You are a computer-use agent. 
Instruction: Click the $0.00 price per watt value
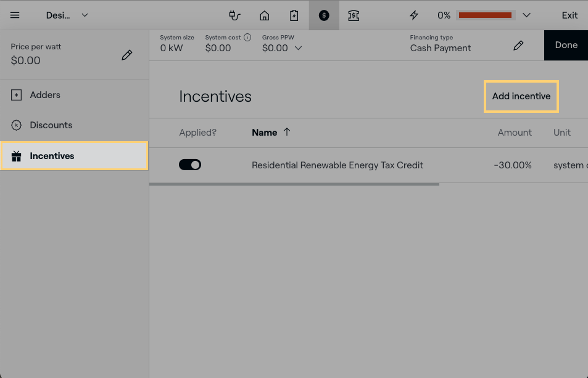click(25, 60)
